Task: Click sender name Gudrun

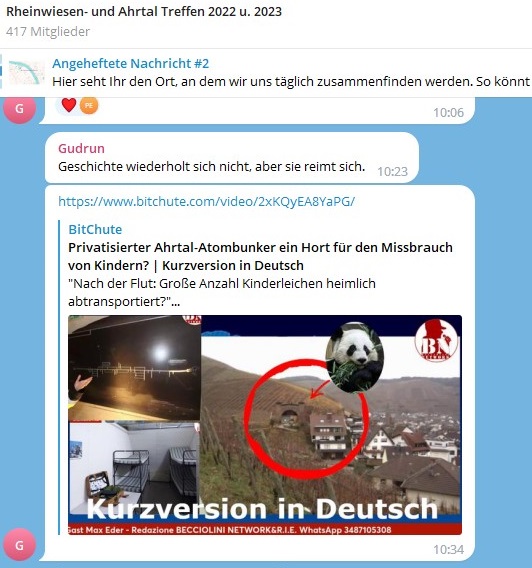Action: pyautogui.click(x=81, y=148)
